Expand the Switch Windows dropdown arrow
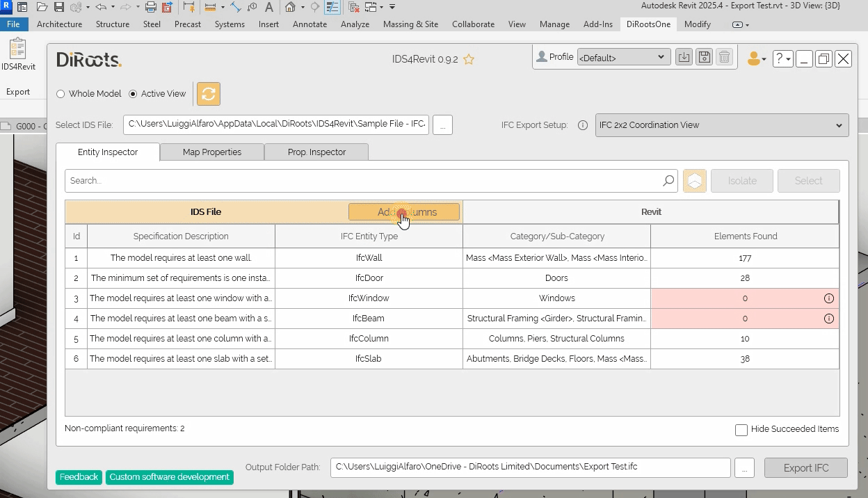The width and height of the screenshot is (868, 498). point(382,7)
